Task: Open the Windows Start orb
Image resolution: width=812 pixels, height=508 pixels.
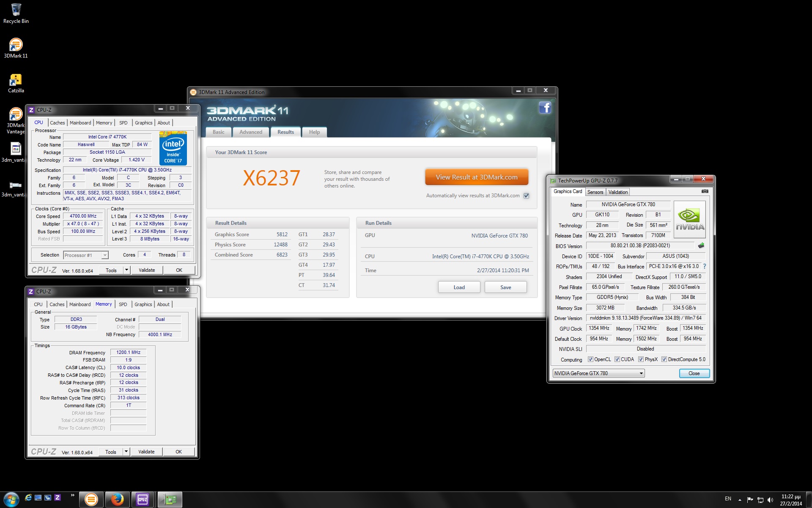Action: tap(11, 500)
